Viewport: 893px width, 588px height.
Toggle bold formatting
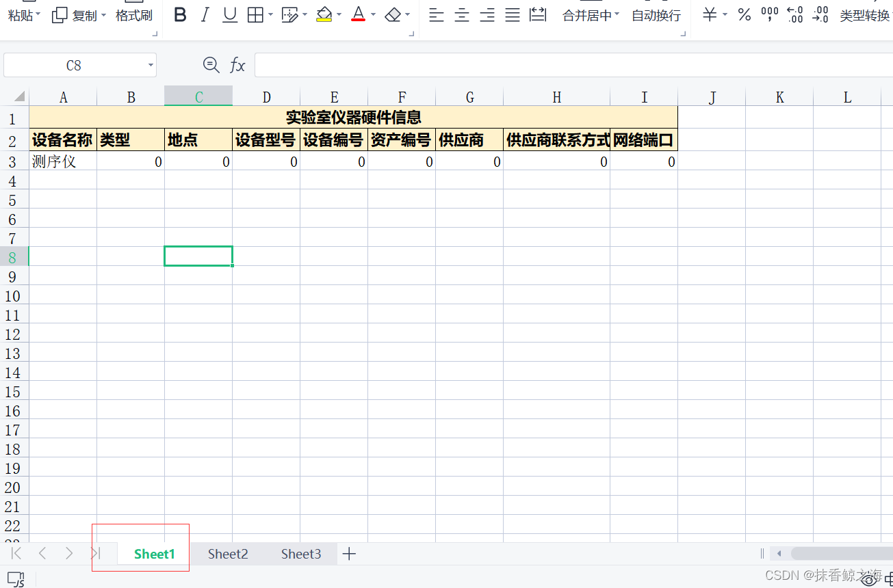pyautogui.click(x=180, y=15)
